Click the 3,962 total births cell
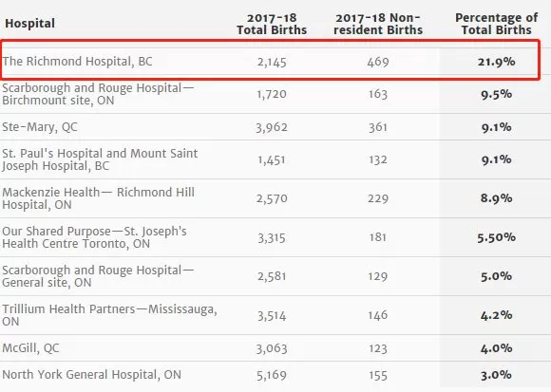Screen dimensions: 551x392 pyautogui.click(x=272, y=127)
